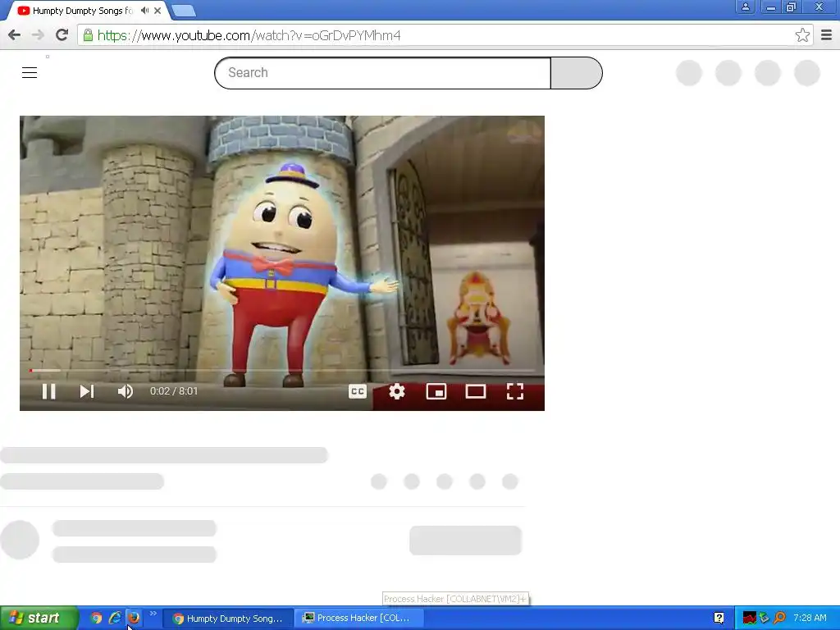This screenshot has height=630, width=840.
Task: Pause the Humpty Dumpty video
Action: pos(48,391)
